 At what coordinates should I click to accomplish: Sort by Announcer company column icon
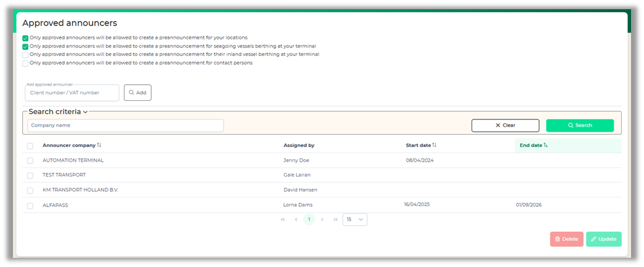tap(99, 145)
